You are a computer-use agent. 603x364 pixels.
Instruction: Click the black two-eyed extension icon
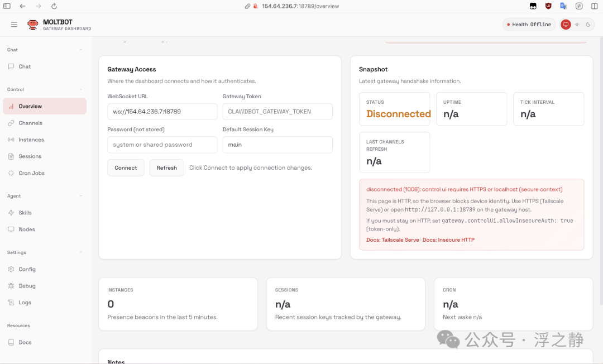[533, 6]
